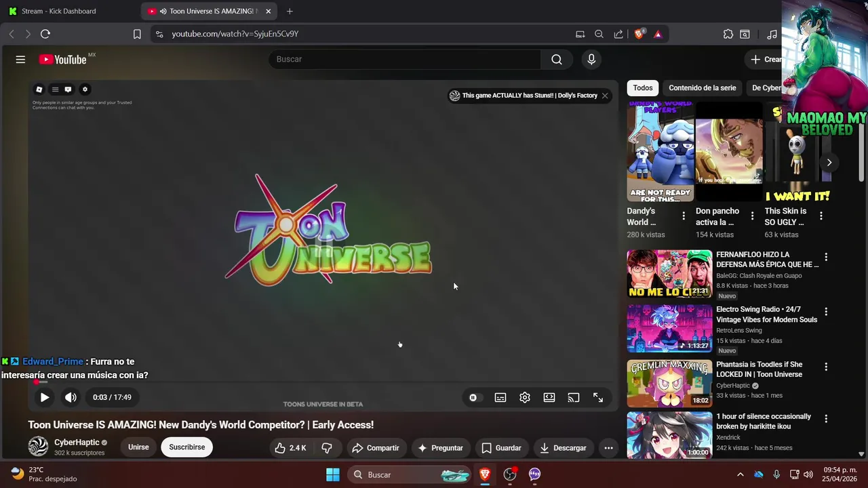
Task: Open Phantasia is Toodles video title
Action: pyautogui.click(x=759, y=369)
